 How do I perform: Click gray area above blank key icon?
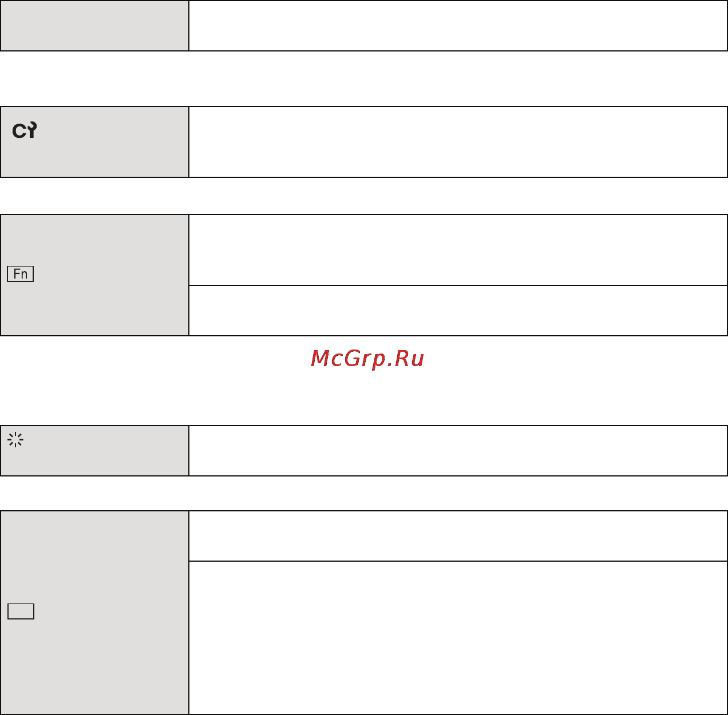click(94, 557)
